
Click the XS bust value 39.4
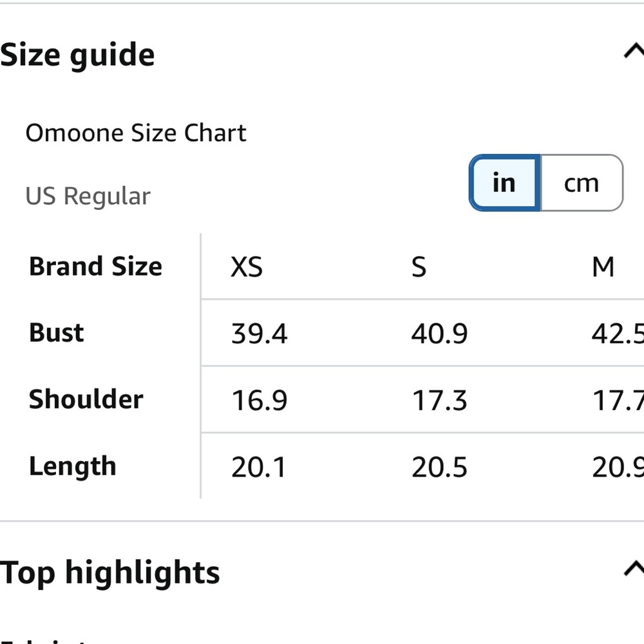[259, 334]
